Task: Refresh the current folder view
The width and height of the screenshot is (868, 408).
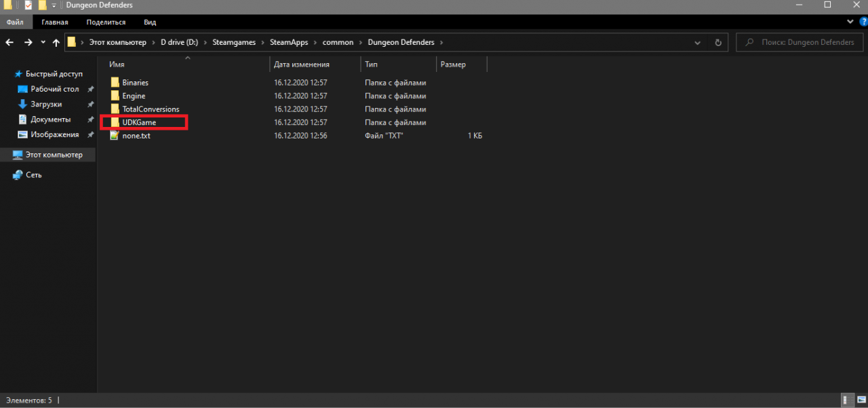Action: pyautogui.click(x=718, y=42)
